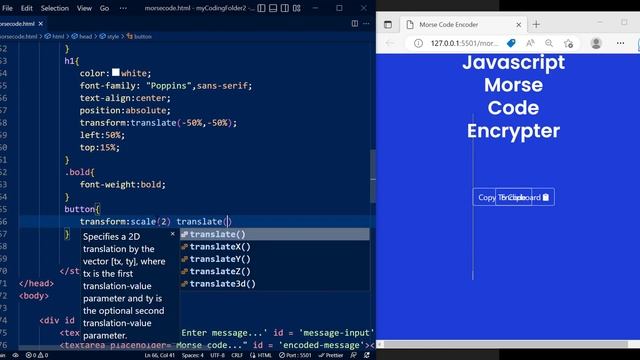
Task: Click the feedback icon in status bar
Action: click(353, 355)
